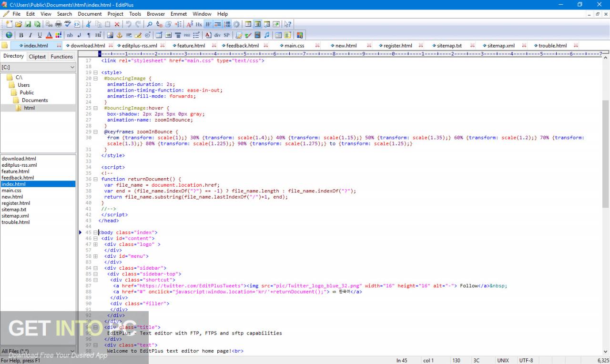Click the Save All icon
The width and height of the screenshot is (610, 364).
pos(37,24)
